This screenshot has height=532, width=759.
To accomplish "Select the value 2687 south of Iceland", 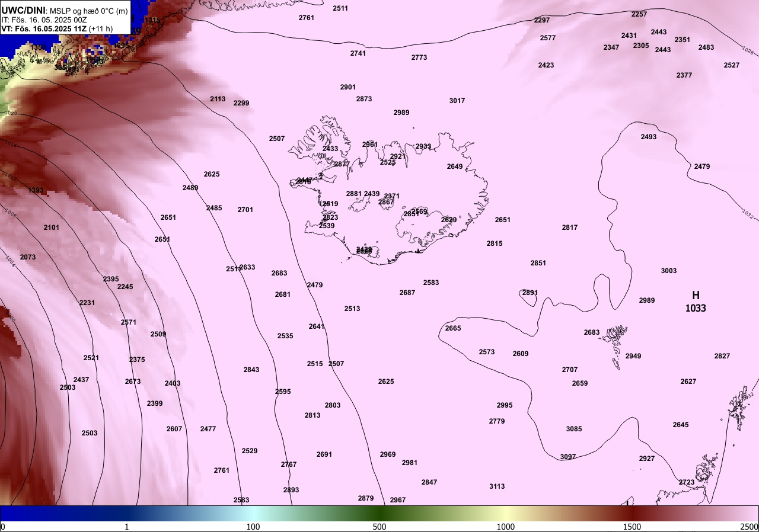I will (407, 293).
